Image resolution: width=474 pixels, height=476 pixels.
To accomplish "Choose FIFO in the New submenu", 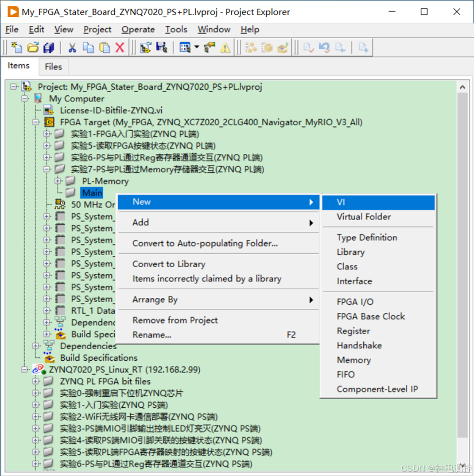I will (378, 375).
